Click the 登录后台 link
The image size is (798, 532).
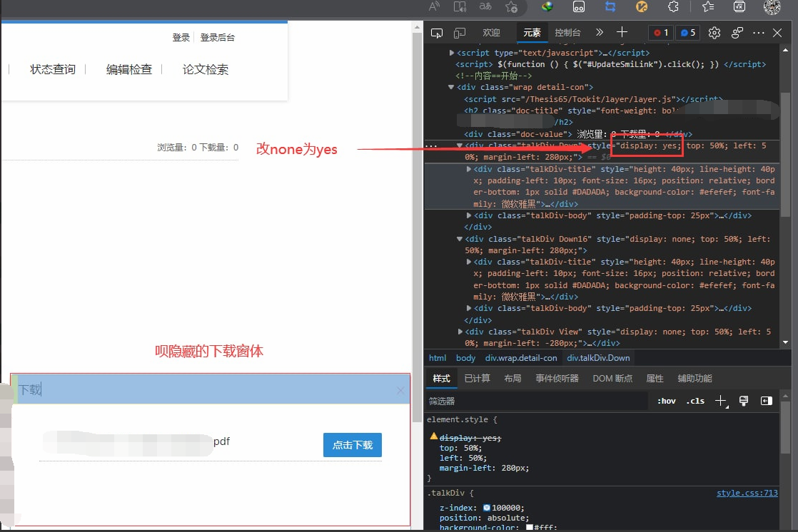tap(217, 37)
